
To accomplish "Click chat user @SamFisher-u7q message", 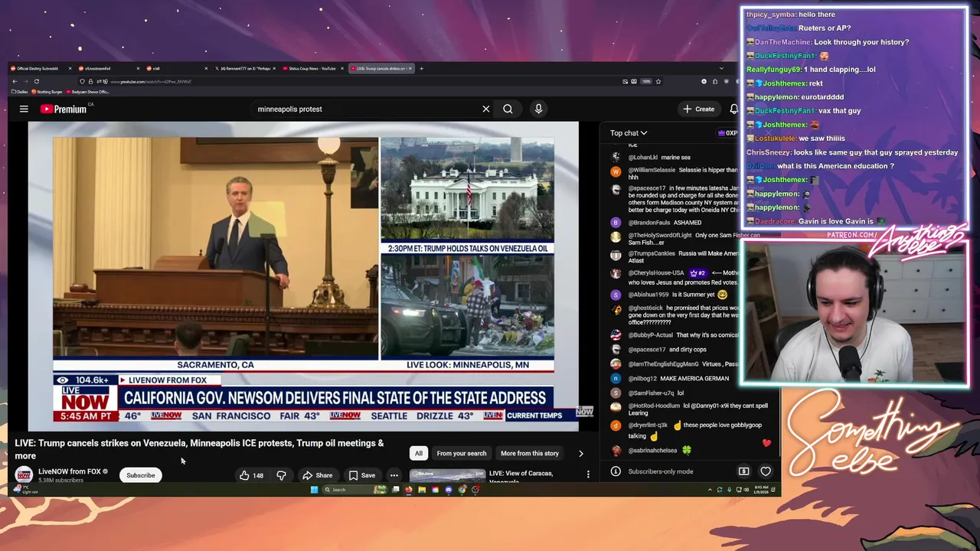I will (656, 393).
